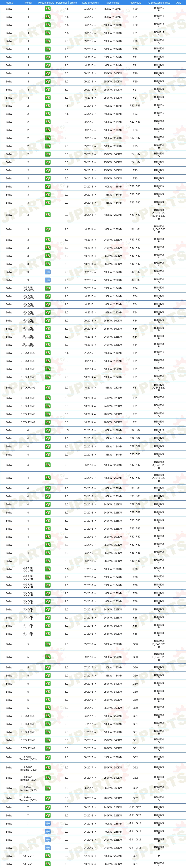Click the Nadwozie column header
The width and height of the screenshot is (186, 868).
coord(135,2)
